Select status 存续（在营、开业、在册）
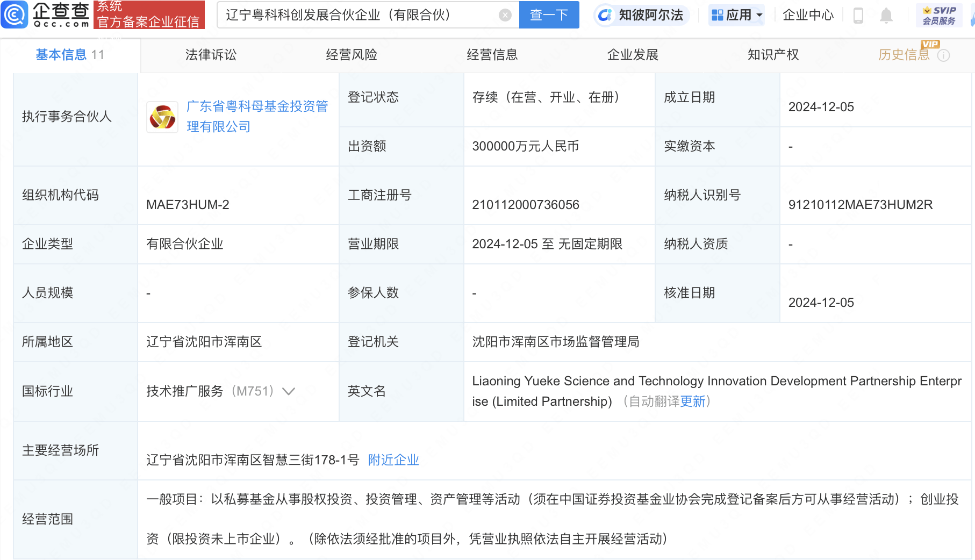Viewport: 975px width, 560px height. tap(548, 97)
